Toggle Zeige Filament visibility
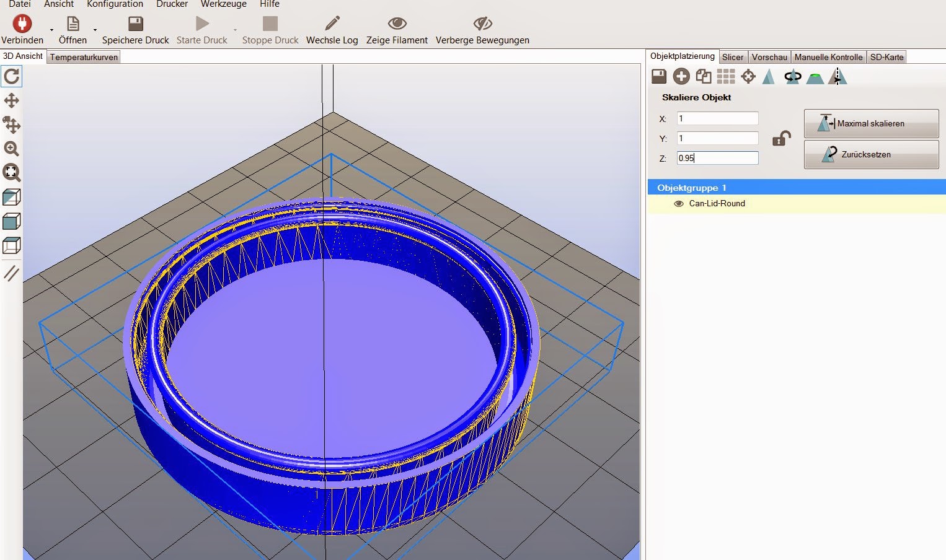The width and height of the screenshot is (946, 560). click(x=397, y=30)
